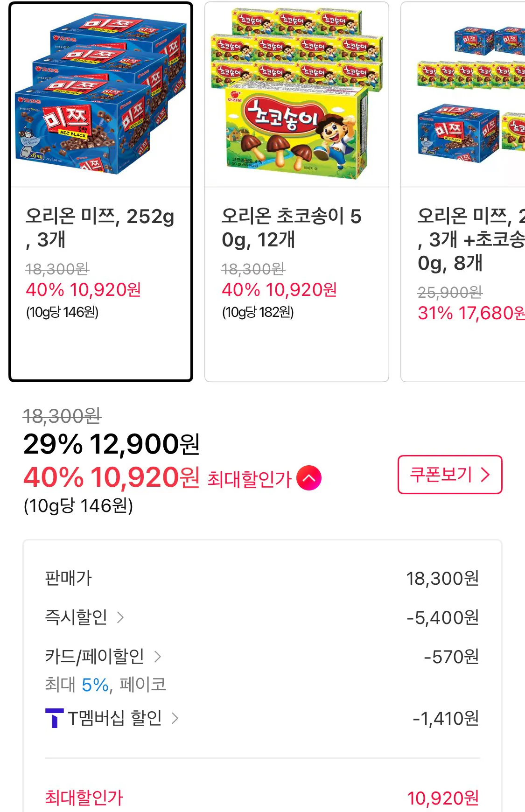525x812 pixels.
Task: Click the 미쯔 blue boxes product image
Action: coord(101,96)
